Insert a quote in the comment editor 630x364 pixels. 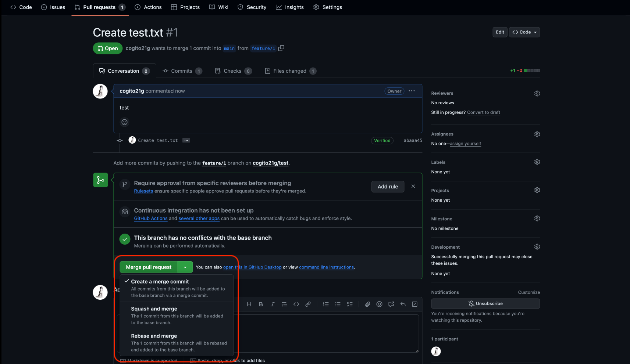pos(284,304)
